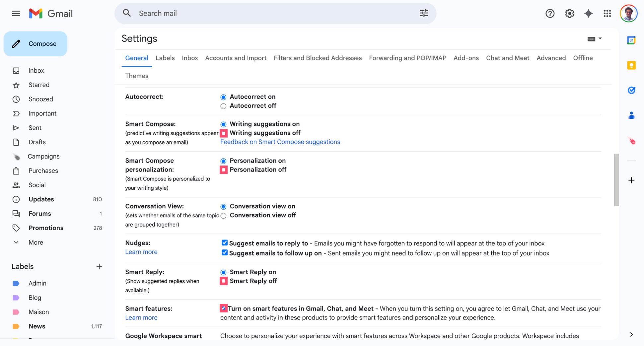Expand the side panel chevron
Viewport: 644px width, 346px height.
coord(631,334)
